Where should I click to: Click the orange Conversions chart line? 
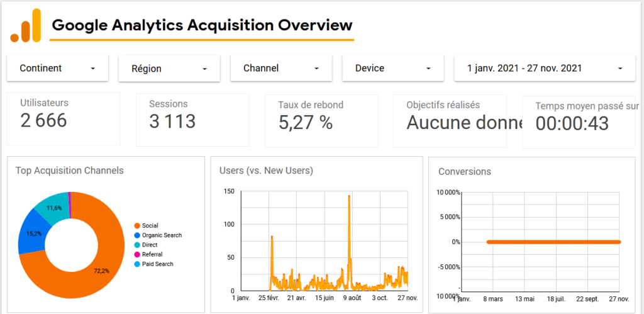tap(553, 242)
